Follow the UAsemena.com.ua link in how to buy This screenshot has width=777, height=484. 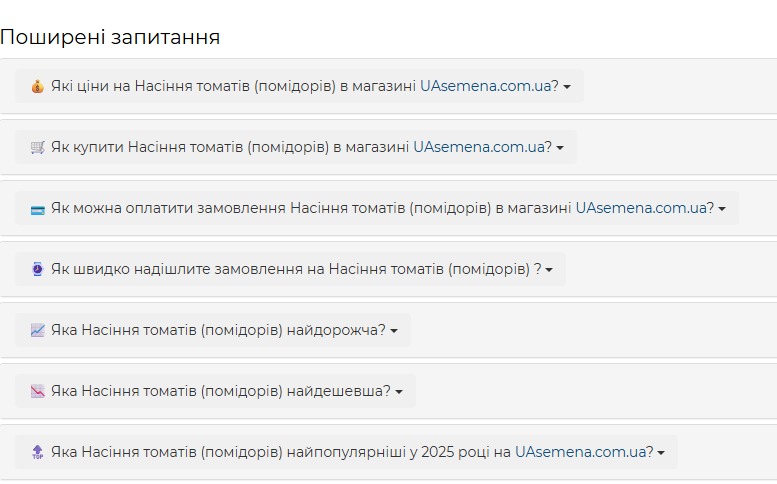click(482, 147)
